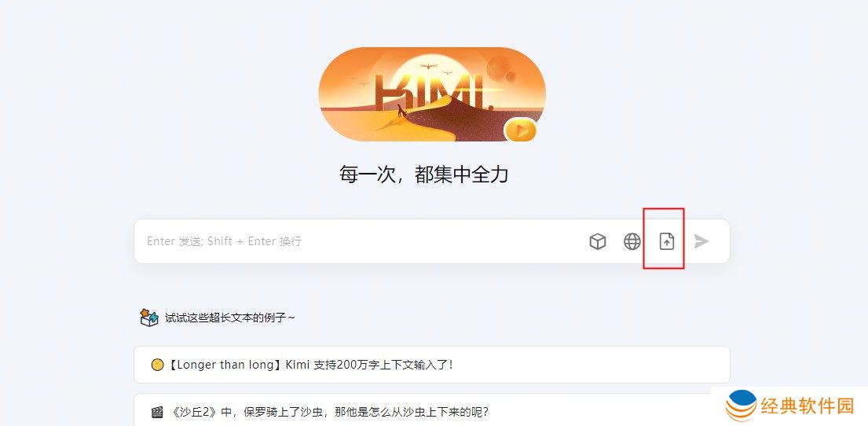The image size is (868, 426).
Task: Click the 每一次，都集中全力 slogan text
Action: coord(423,174)
